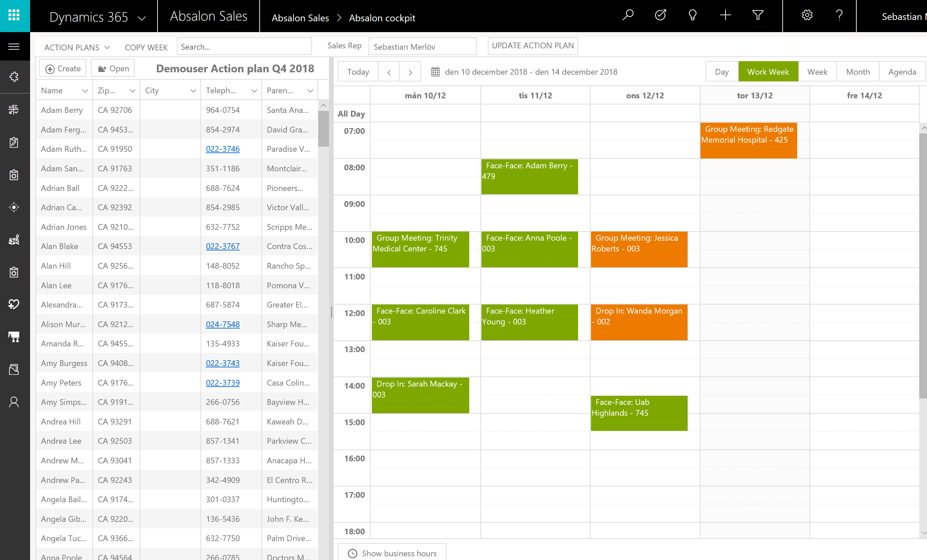
Task: Click the clipboard pencil sidebar icon
Action: click(x=14, y=142)
